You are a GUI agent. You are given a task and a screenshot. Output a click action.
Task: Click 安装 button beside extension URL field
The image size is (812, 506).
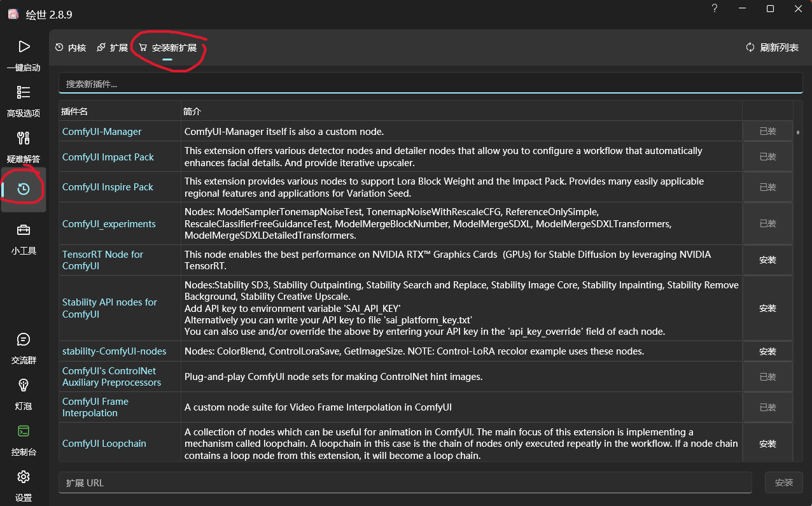(x=784, y=482)
